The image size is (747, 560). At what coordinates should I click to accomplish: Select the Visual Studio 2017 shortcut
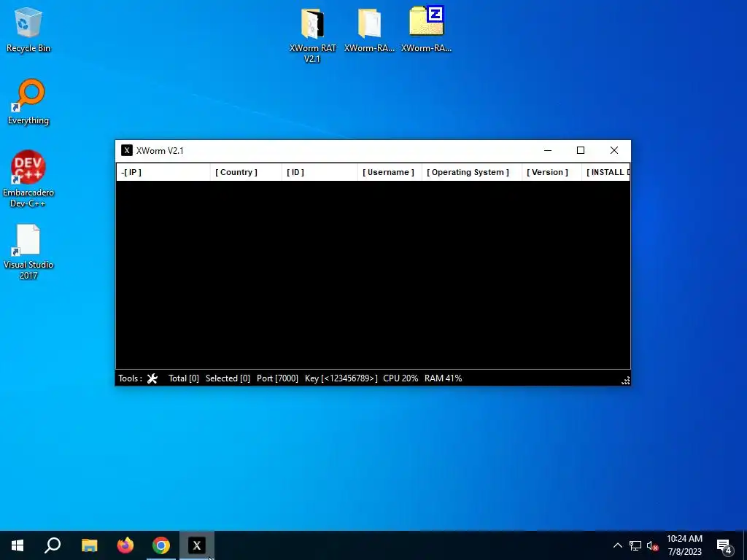tap(28, 252)
